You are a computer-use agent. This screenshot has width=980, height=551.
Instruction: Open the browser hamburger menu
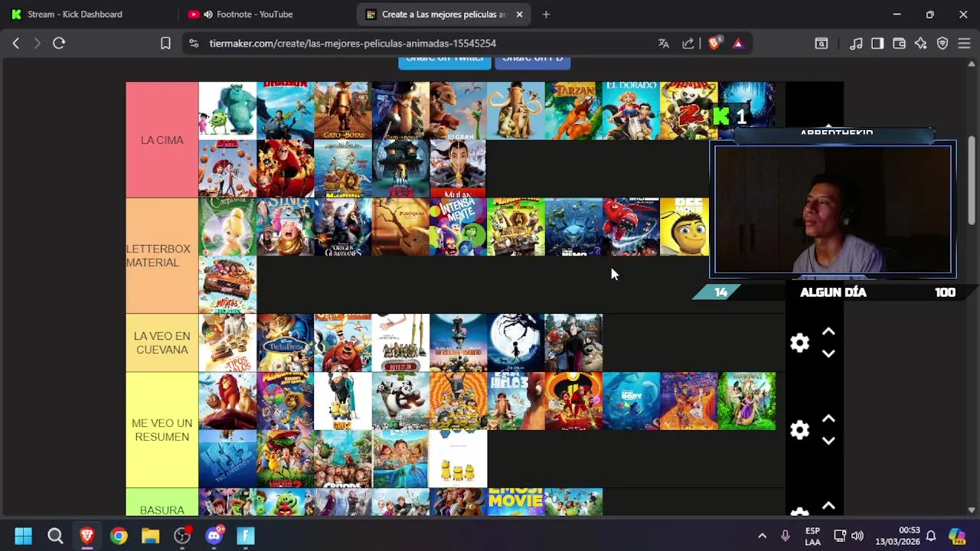(964, 44)
